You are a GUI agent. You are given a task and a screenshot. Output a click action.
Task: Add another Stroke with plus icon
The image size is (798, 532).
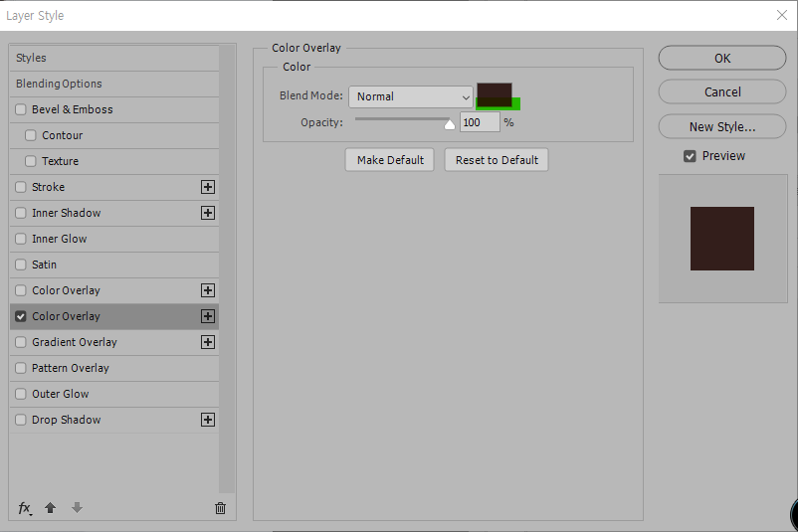click(x=208, y=187)
